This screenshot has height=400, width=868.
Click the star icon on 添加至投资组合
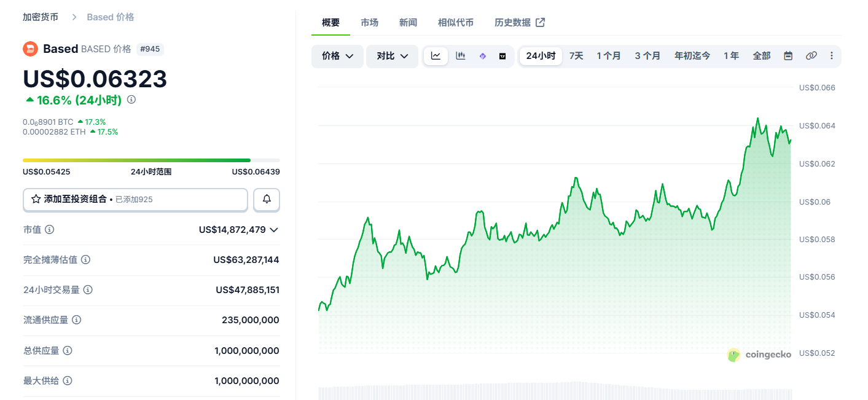coord(36,199)
